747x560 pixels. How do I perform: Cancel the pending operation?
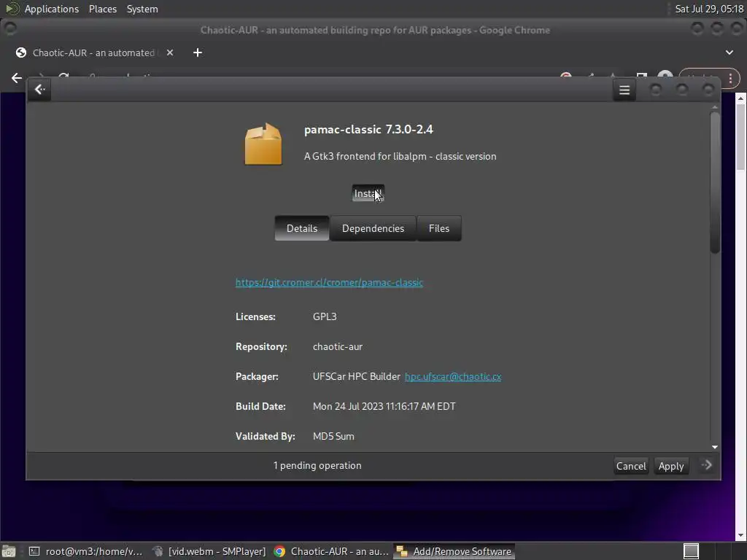[x=631, y=466]
